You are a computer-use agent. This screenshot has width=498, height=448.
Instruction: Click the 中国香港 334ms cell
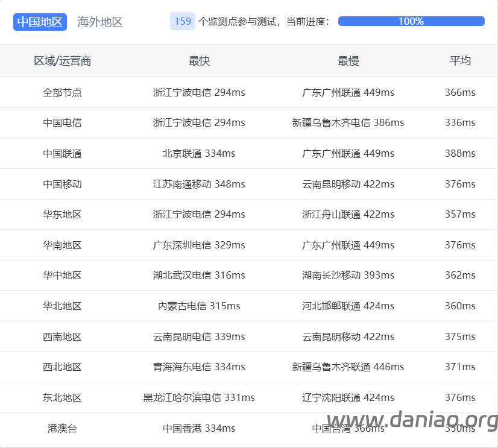(x=199, y=428)
